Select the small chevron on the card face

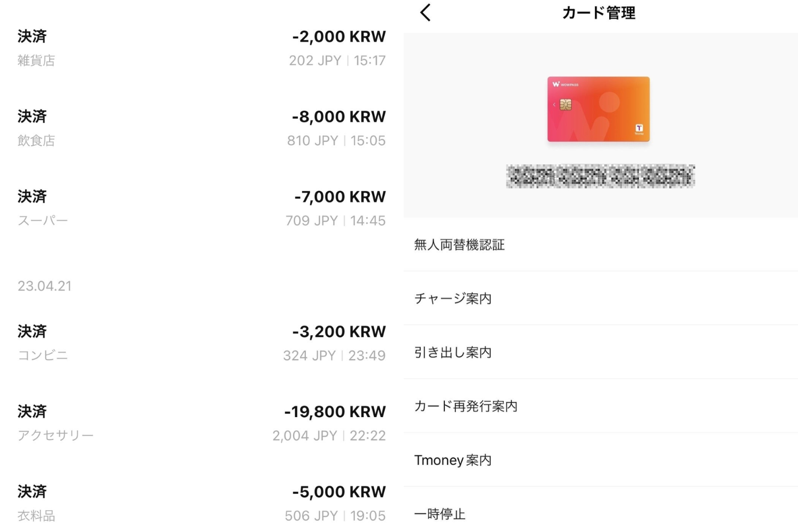554,104
